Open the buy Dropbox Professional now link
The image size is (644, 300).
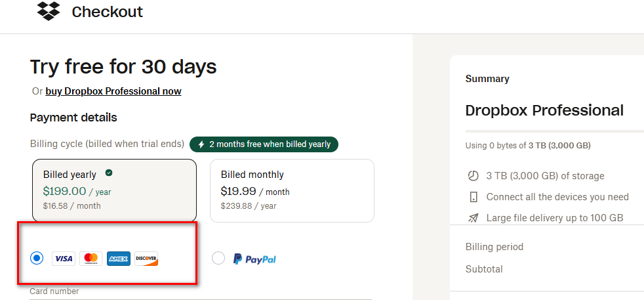coord(113,91)
